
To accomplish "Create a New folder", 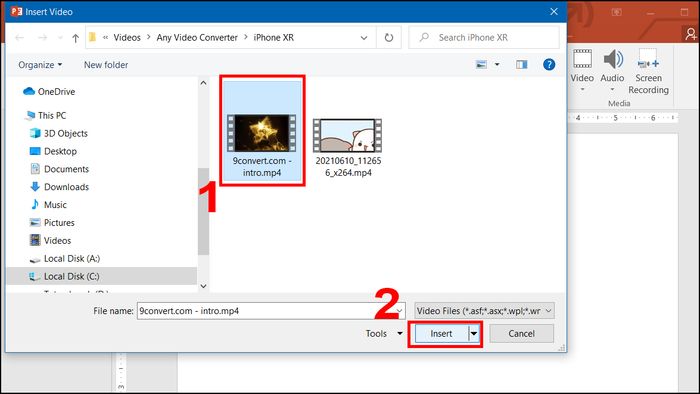I will pos(106,65).
